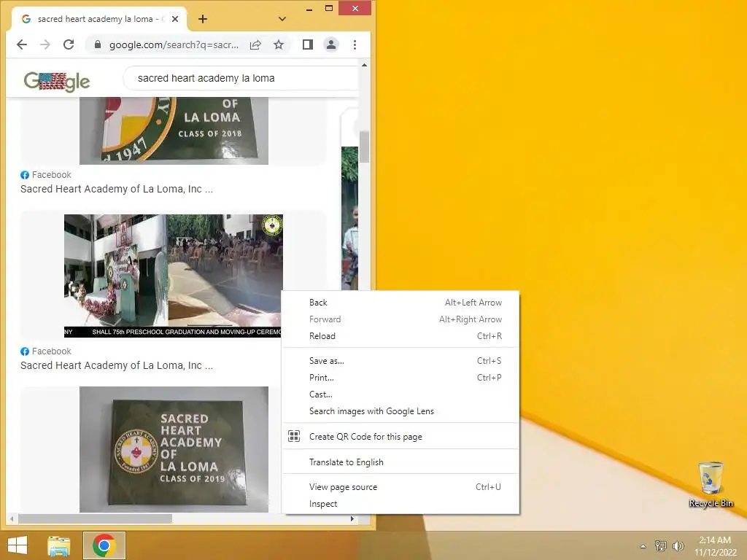Click the Facebook source link under the 2018 image
This screenshot has width=747, height=560.
coord(46,175)
